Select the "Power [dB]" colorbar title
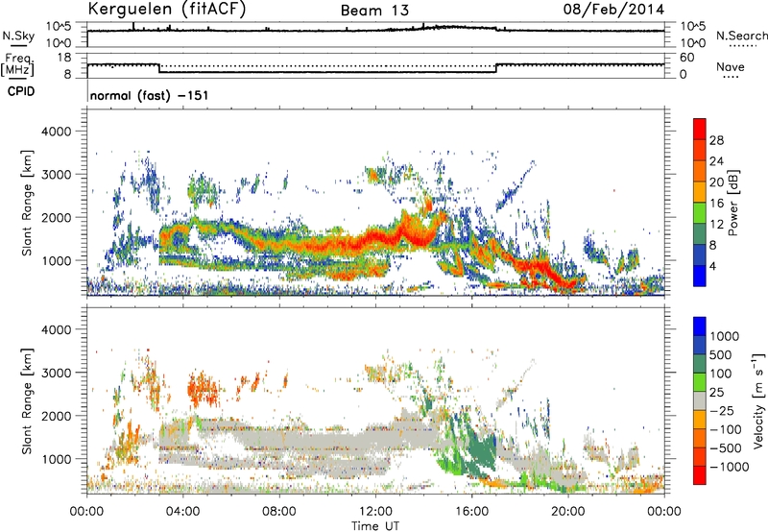This screenshot has height=532, width=768. [x=733, y=203]
